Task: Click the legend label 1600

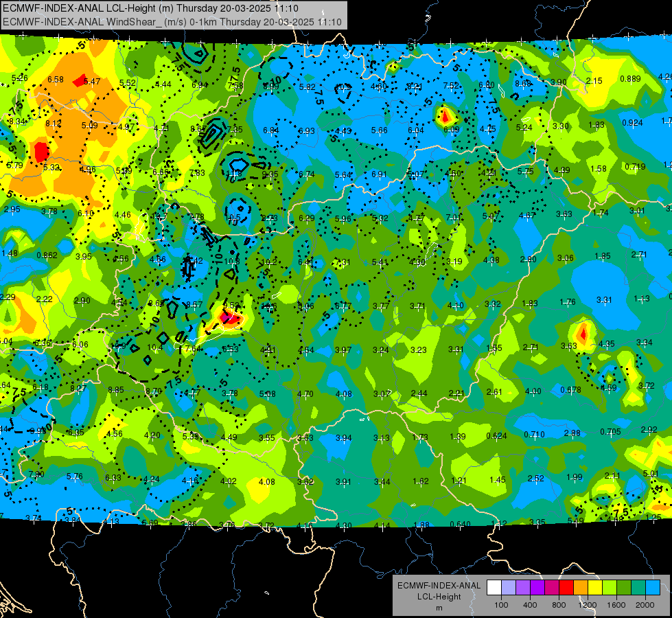Action: 616,605
